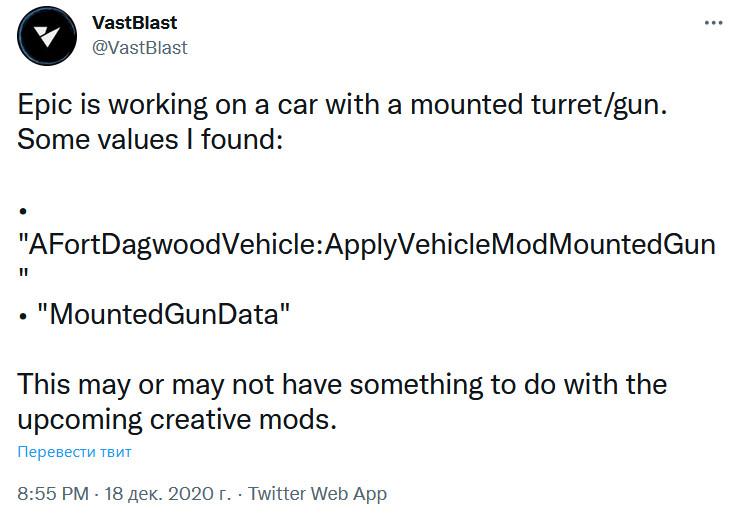Click the bullet before "MountedGunData"
Image resolution: width=739 pixels, height=519 pixels.
point(22,314)
